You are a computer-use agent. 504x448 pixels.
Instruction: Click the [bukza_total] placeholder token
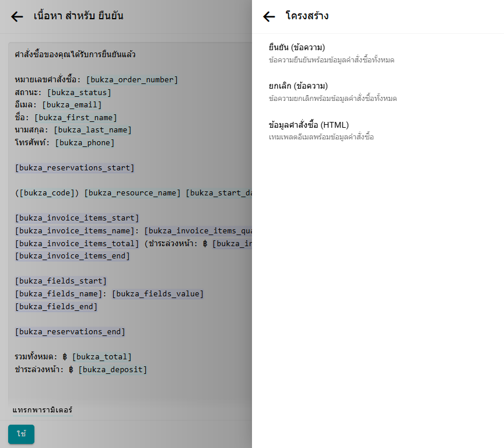pyautogui.click(x=102, y=356)
